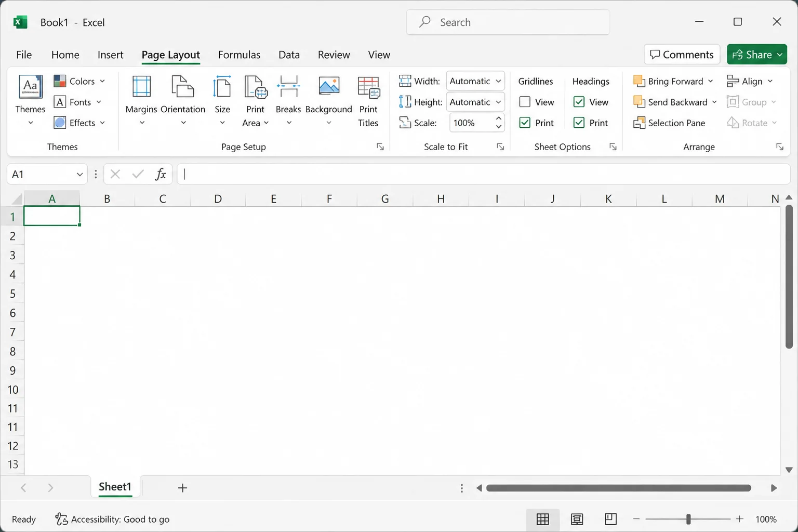Uncheck Headings Print checkbox
This screenshot has height=532, width=798.
[x=579, y=123]
